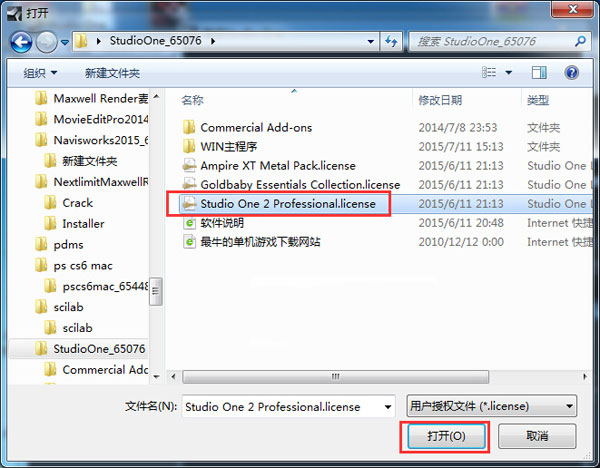600x468 pixels.
Task: Expand the file type filter dropdown
Action: 492,406
